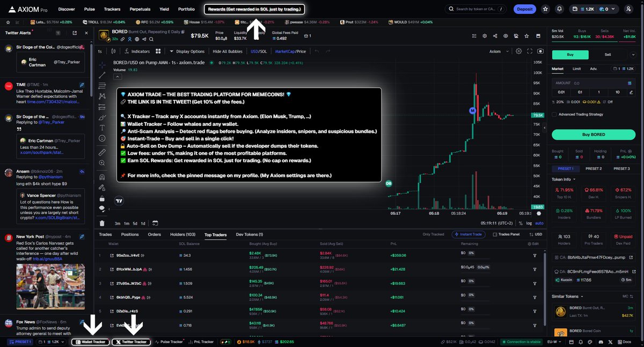Toggle auto scale on chart

[539, 223]
